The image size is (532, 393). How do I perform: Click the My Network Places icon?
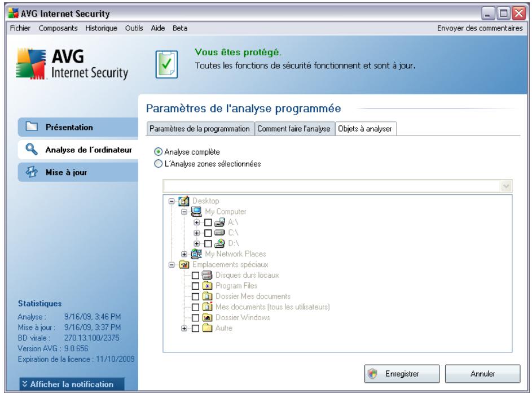[x=196, y=254]
